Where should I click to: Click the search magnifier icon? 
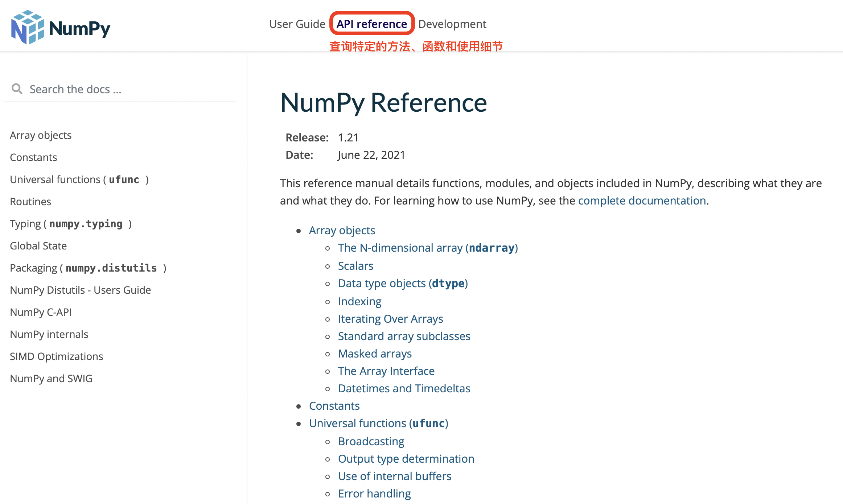pyautogui.click(x=17, y=89)
